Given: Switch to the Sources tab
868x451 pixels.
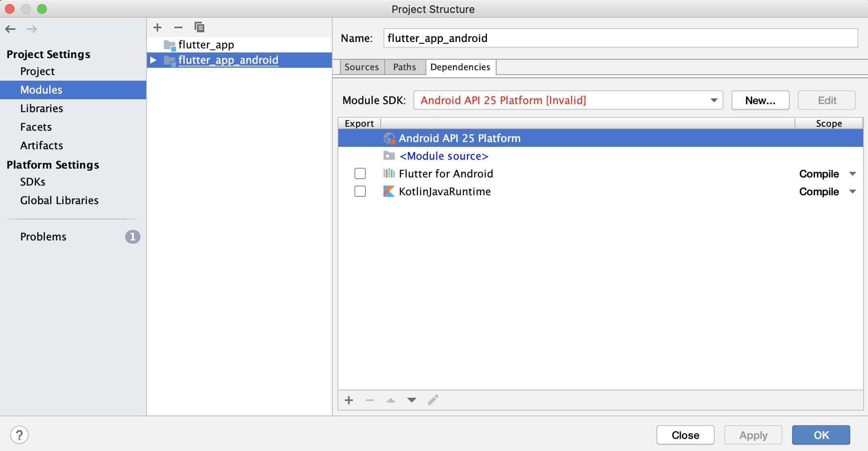Looking at the screenshot, I should (x=362, y=67).
